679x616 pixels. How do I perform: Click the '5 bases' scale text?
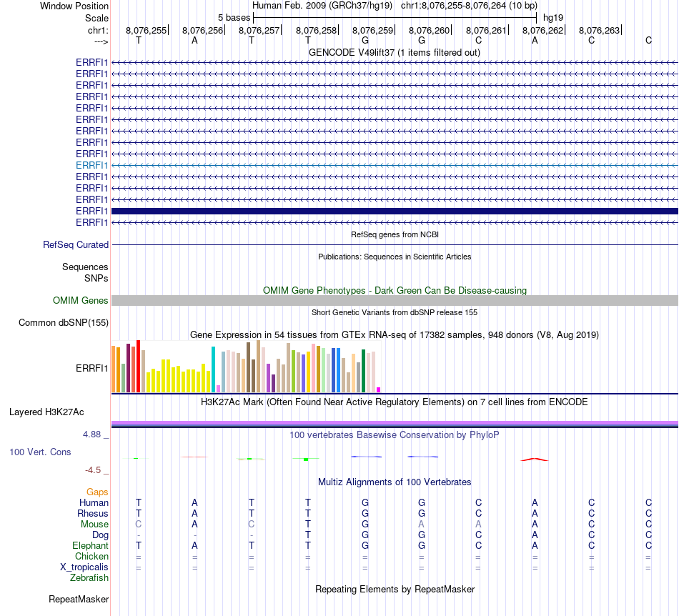pos(234,18)
